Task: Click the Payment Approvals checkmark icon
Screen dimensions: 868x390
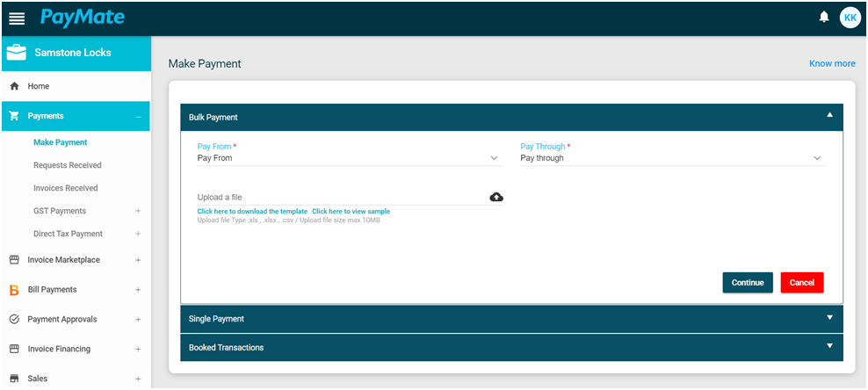Action: (x=15, y=319)
